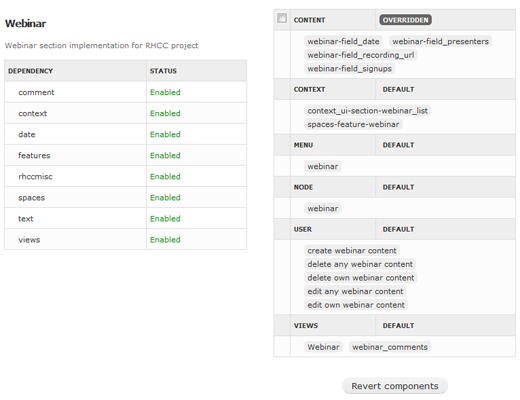Click the rhccmisc dependency row
This screenshot has height=400, width=520.
point(125,176)
